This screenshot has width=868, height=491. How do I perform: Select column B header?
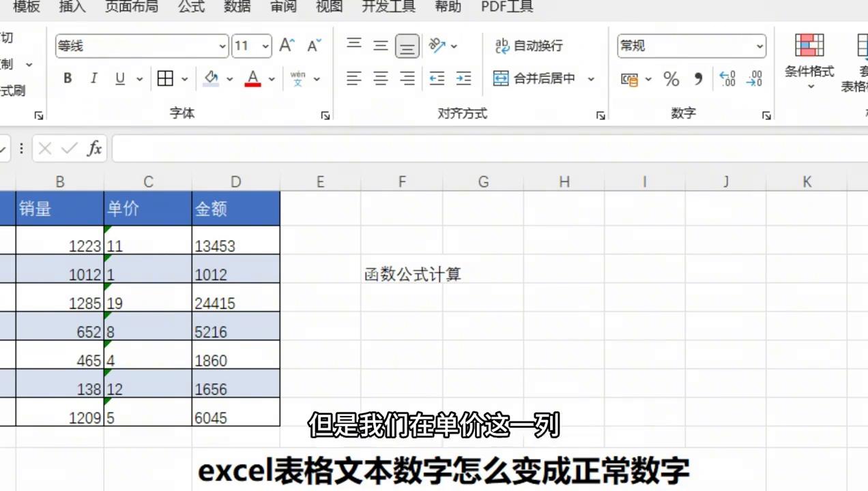point(60,182)
